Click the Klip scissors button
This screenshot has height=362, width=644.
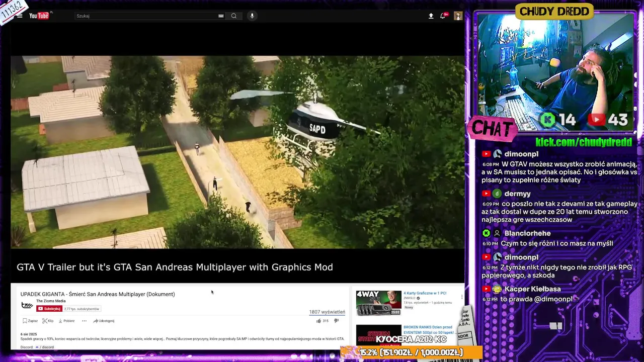click(x=48, y=321)
